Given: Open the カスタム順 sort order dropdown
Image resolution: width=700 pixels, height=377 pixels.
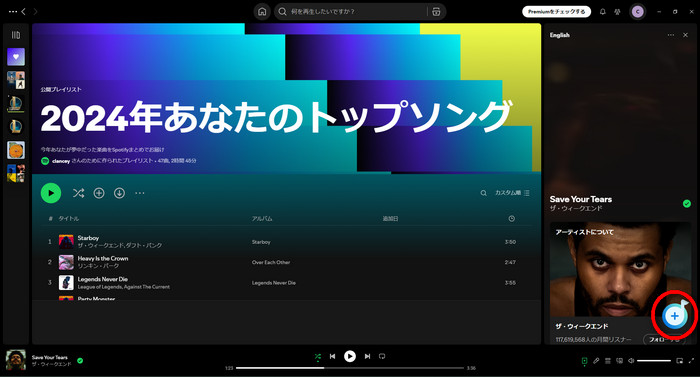Looking at the screenshot, I should point(512,193).
